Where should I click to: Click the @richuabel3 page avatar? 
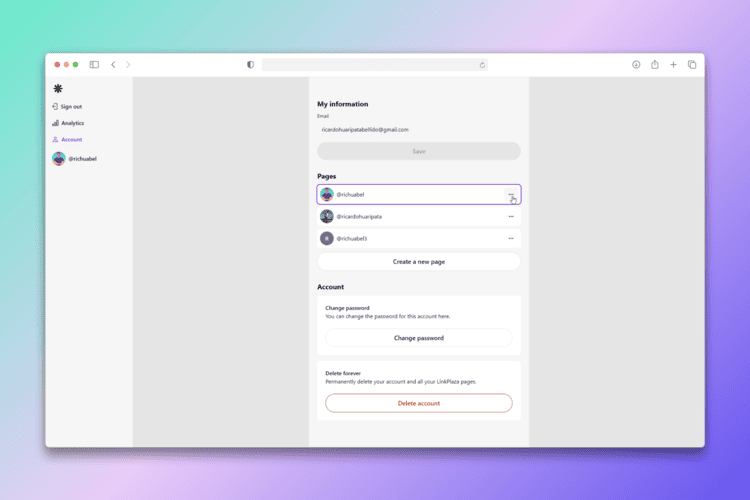click(327, 238)
